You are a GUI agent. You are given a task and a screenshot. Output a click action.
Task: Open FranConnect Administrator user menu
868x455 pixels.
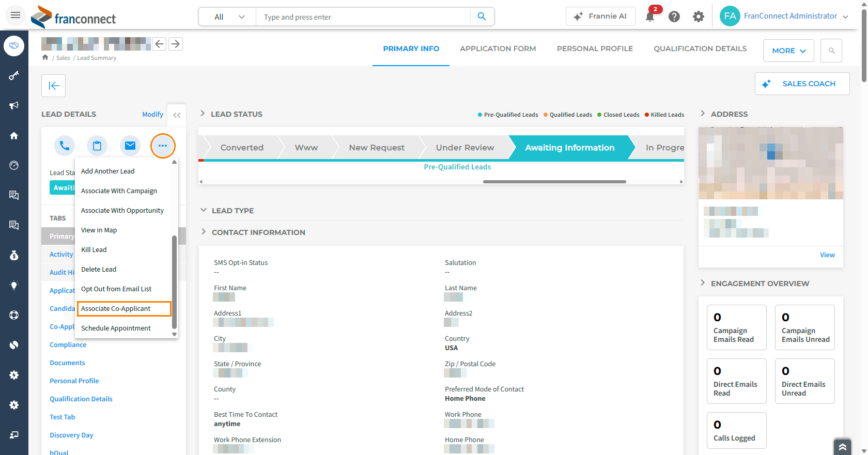click(784, 16)
